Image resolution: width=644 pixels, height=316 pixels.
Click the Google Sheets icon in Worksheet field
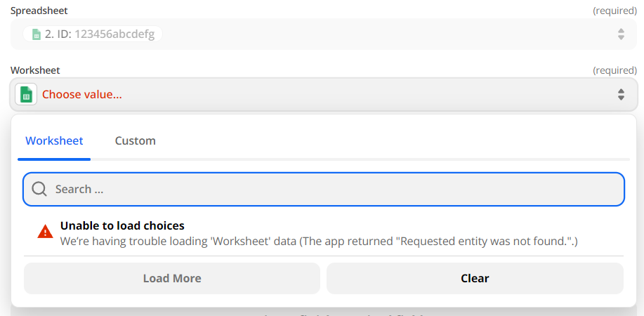(26, 94)
